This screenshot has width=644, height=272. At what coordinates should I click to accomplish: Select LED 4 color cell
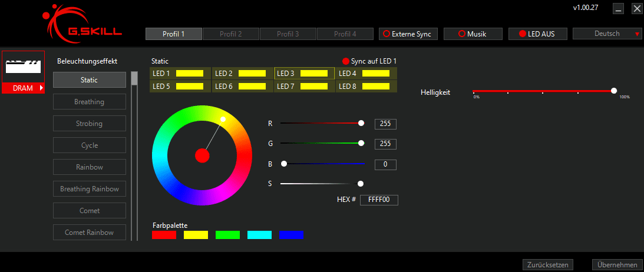click(x=366, y=74)
